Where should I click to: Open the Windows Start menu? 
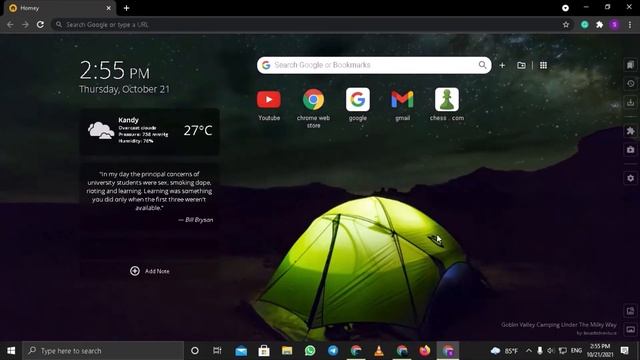pos(11,351)
